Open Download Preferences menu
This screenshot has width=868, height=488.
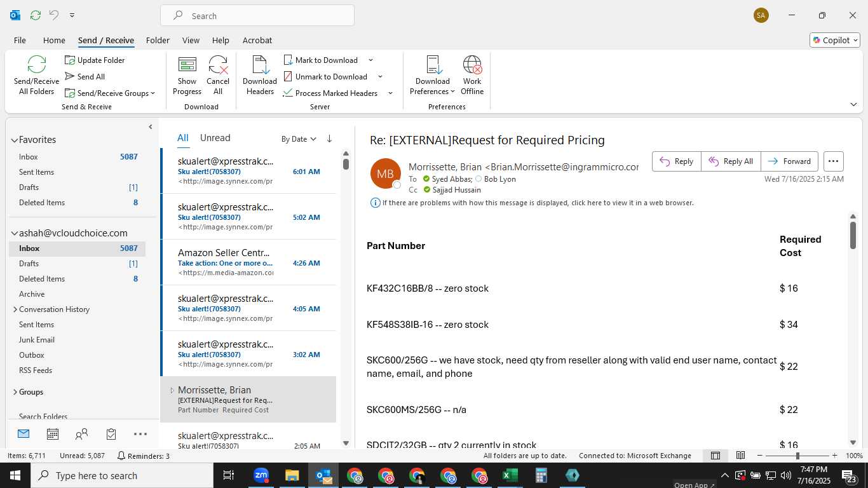(433, 76)
